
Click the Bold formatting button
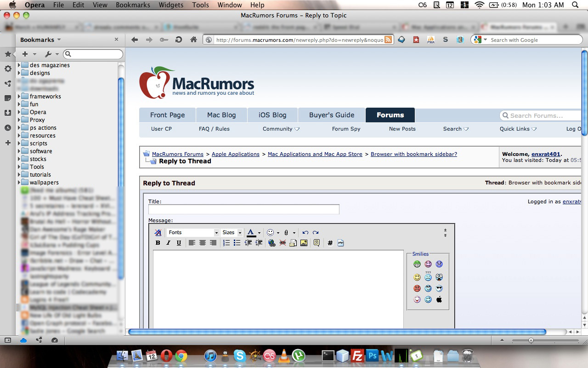point(158,243)
